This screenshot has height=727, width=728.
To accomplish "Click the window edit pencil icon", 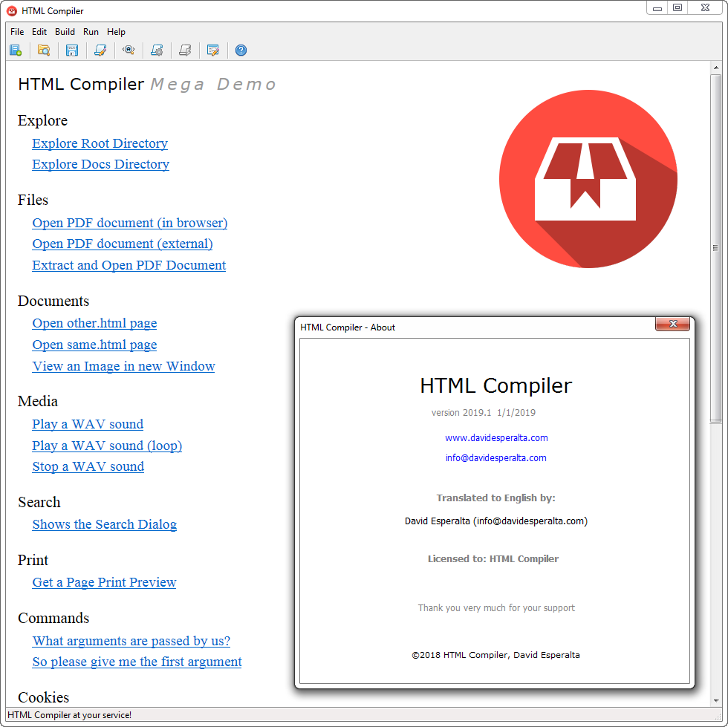I will [x=213, y=50].
